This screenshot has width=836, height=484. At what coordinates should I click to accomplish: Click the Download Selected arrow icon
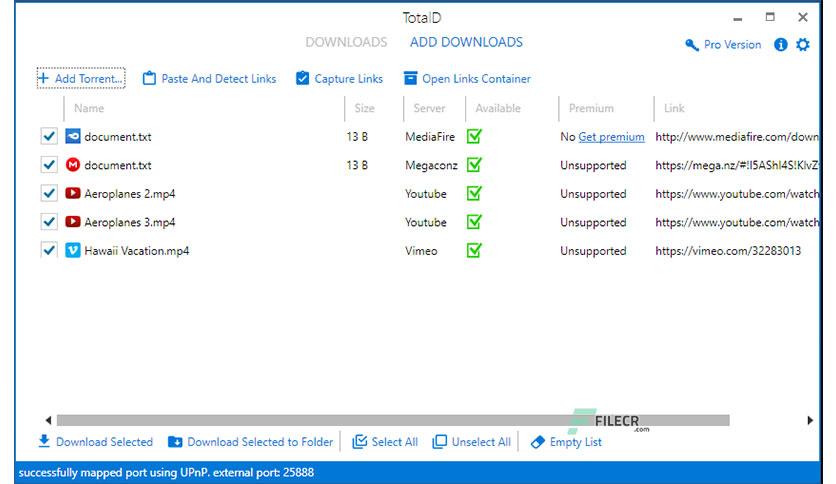[x=44, y=441]
